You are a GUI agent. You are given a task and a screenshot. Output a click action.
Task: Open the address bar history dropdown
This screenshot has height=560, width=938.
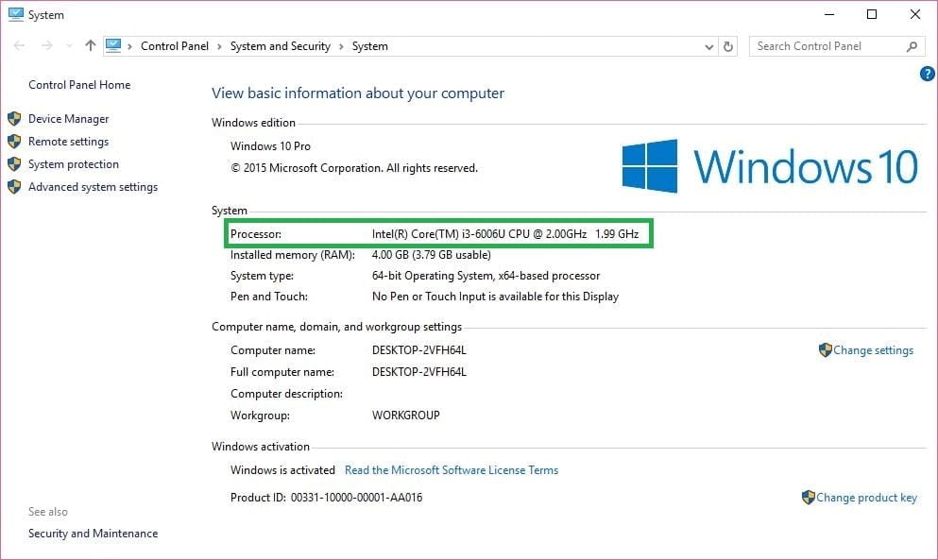708,46
